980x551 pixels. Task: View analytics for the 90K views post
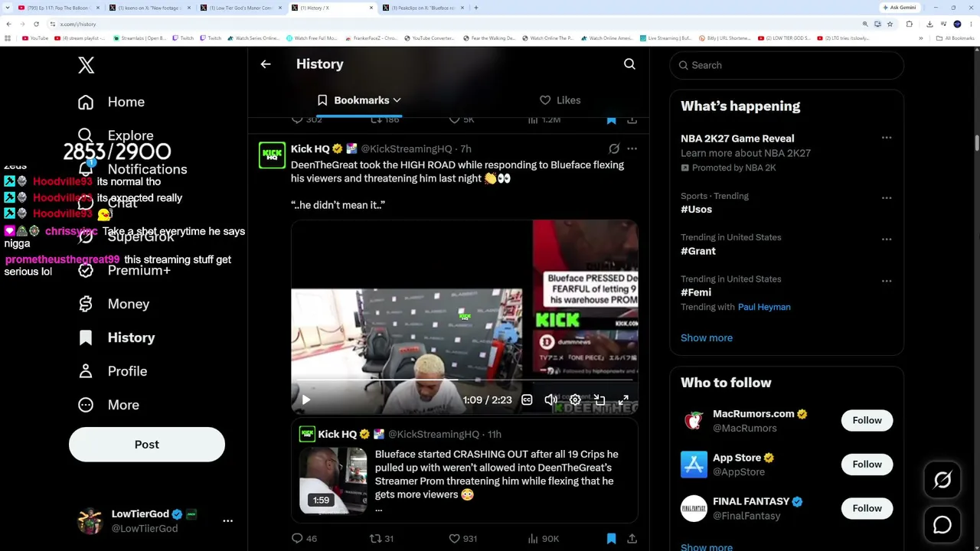(x=543, y=539)
